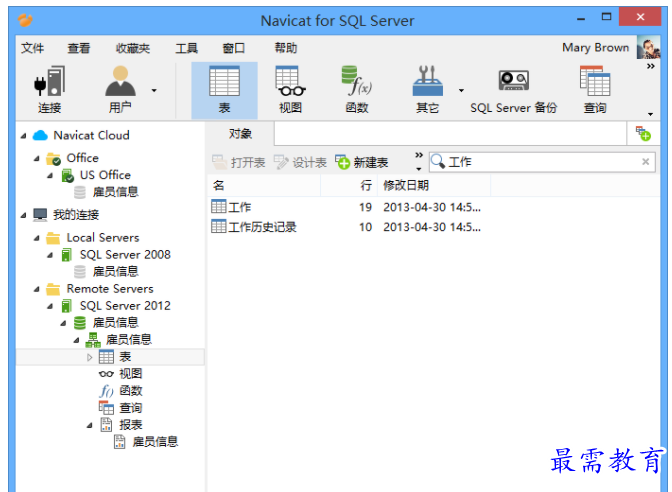Collapse the Navicat Cloud tree node
Image resolution: width=672 pixels, height=492 pixels.
tap(24, 136)
